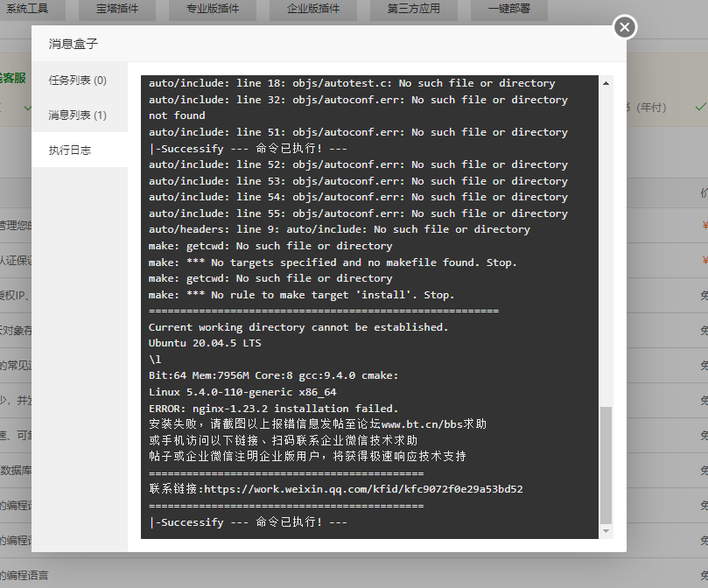Switch to 一键部署 category in background page

tap(509, 9)
